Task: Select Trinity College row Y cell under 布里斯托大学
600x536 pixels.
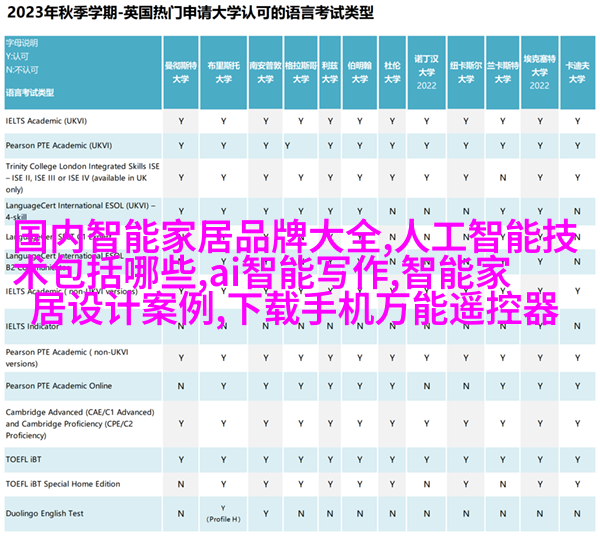Action: [223, 178]
